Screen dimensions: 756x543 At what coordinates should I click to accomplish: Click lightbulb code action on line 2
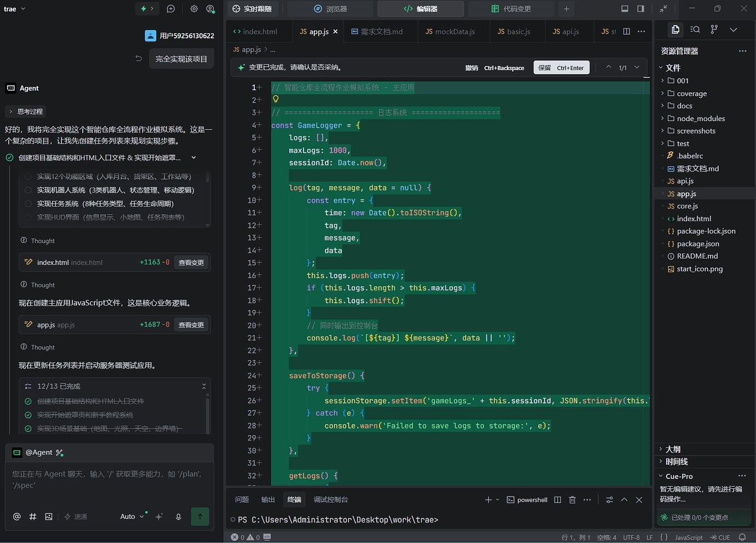coord(276,99)
